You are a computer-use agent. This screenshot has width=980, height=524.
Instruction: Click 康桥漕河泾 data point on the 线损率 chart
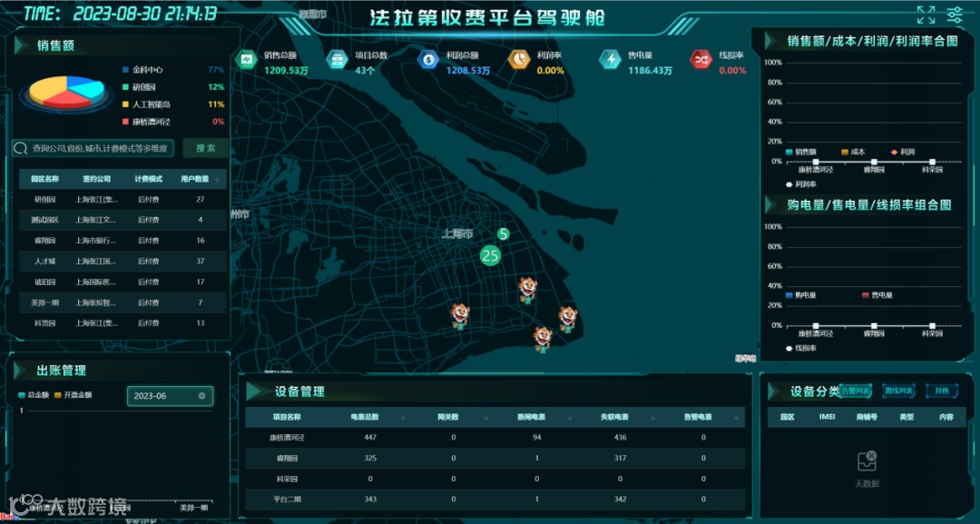point(816,326)
